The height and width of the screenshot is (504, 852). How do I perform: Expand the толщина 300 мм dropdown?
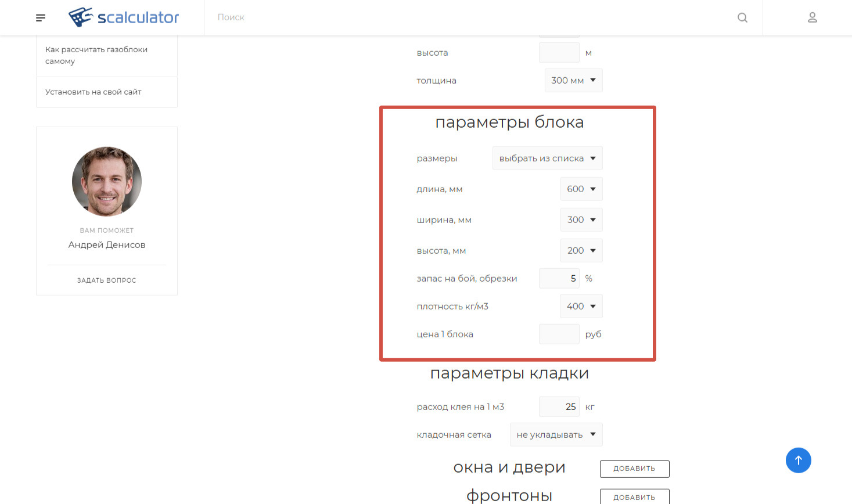[x=573, y=80]
